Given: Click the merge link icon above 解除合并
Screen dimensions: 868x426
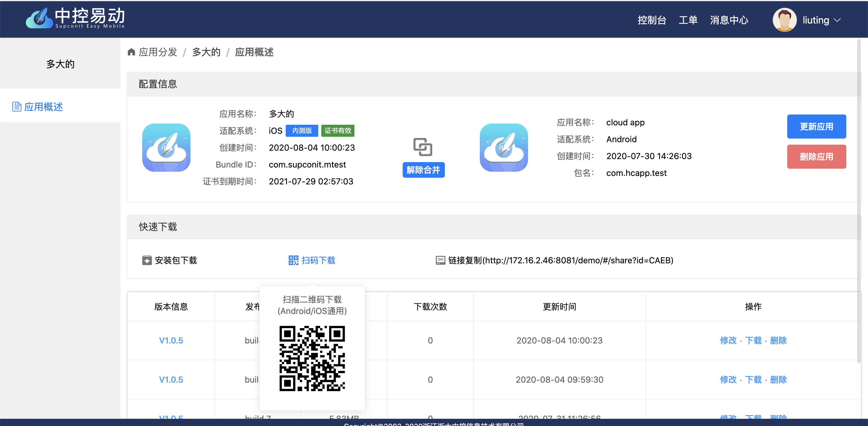Looking at the screenshot, I should click(423, 147).
